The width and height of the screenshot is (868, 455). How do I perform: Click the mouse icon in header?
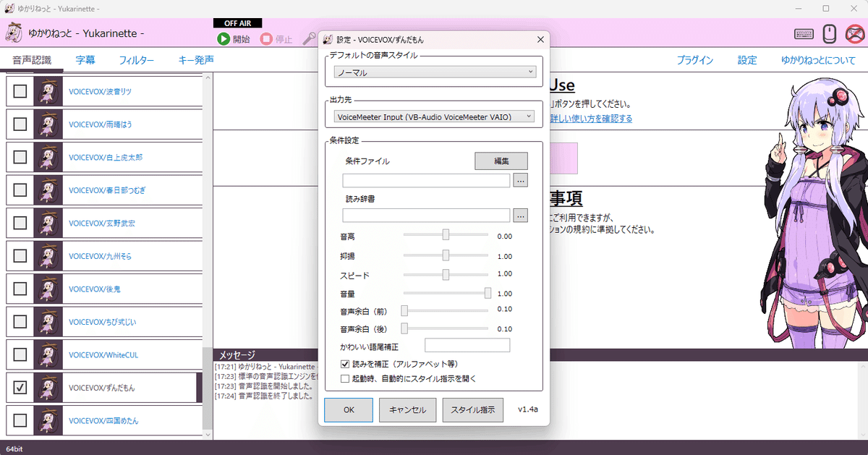coord(830,33)
